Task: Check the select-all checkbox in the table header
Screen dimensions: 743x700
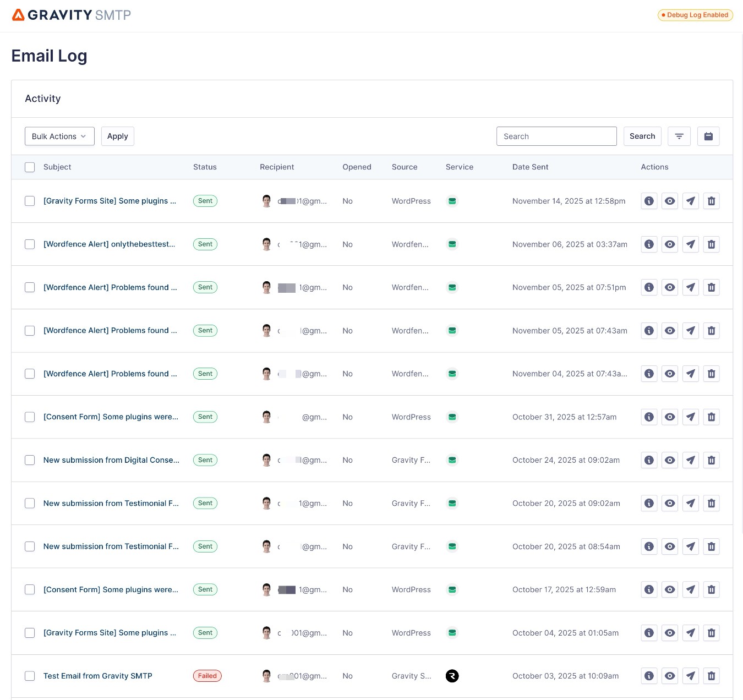Action: pos(30,167)
